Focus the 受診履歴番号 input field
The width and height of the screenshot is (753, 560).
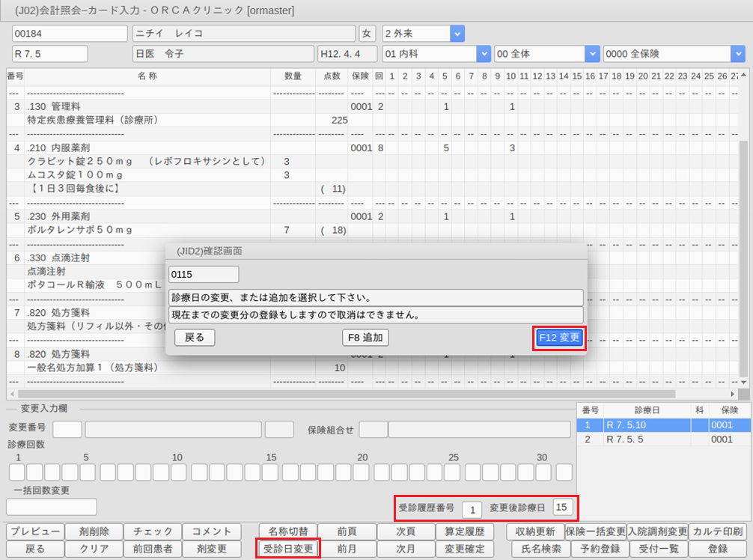[472, 509]
